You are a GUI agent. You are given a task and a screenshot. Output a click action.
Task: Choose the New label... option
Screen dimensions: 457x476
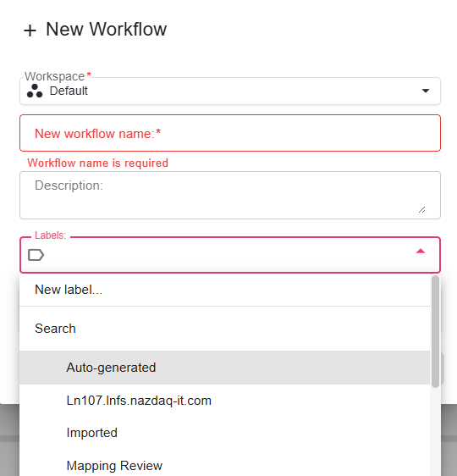[x=225, y=290]
